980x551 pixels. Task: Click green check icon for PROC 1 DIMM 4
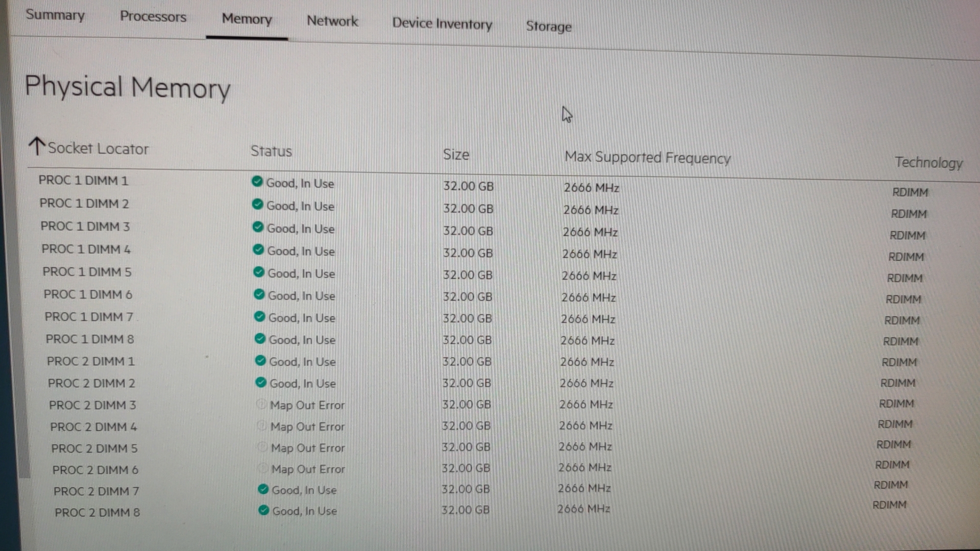[x=258, y=250]
